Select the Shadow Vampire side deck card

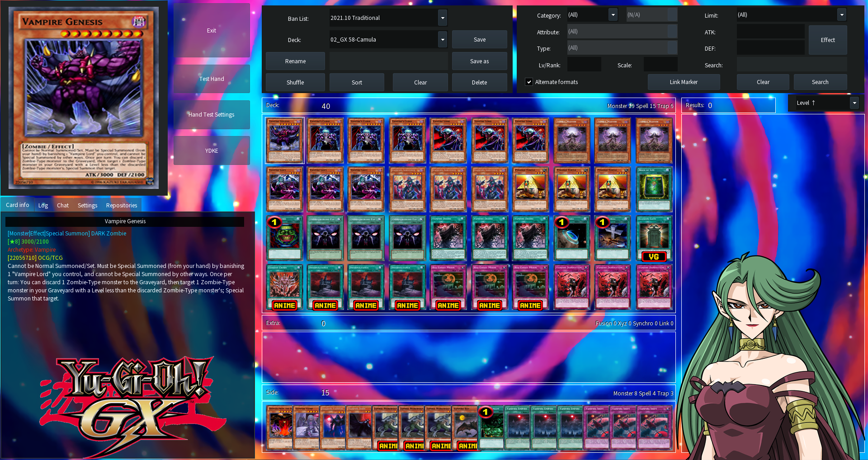(332, 427)
